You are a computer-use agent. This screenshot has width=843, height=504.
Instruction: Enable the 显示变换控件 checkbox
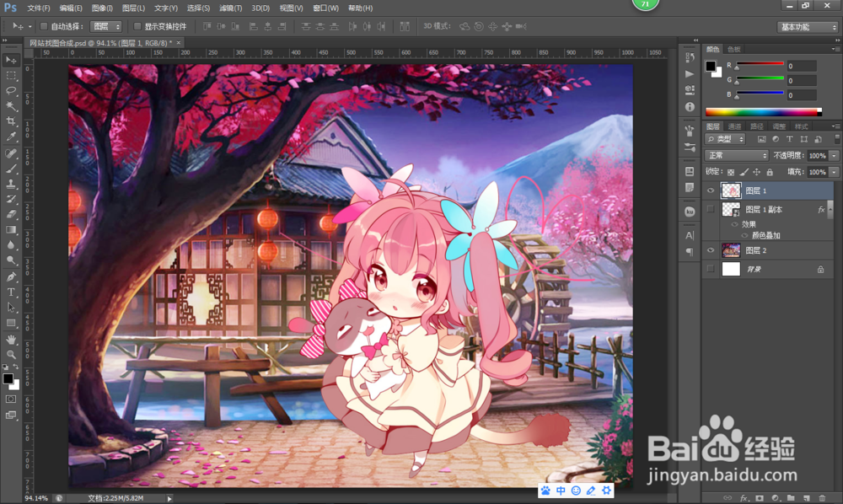pyautogui.click(x=137, y=26)
